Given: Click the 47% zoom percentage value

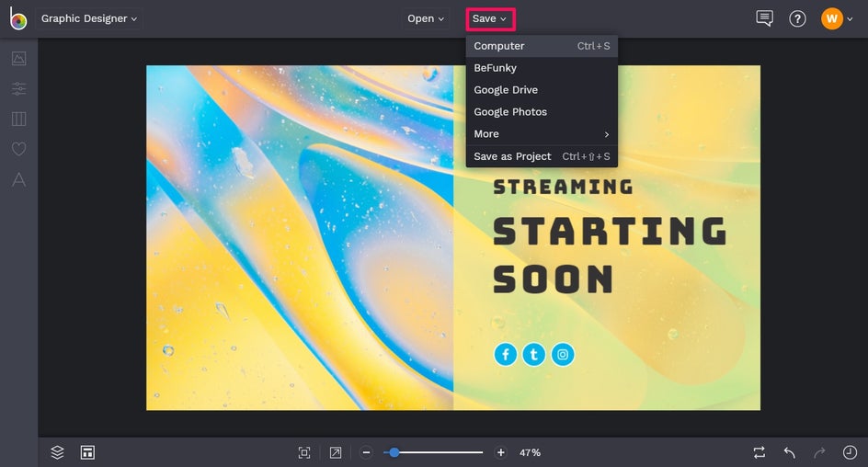Looking at the screenshot, I should pos(530,452).
